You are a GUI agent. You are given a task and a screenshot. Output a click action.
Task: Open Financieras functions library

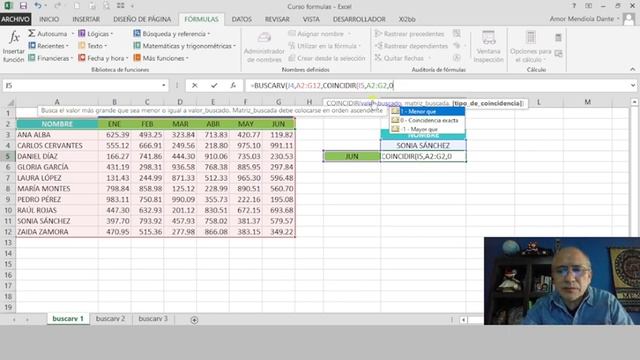point(51,58)
